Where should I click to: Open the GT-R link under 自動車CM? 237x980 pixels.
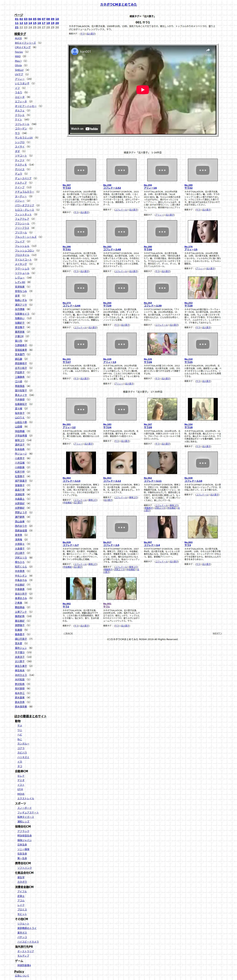(x=20, y=789)
